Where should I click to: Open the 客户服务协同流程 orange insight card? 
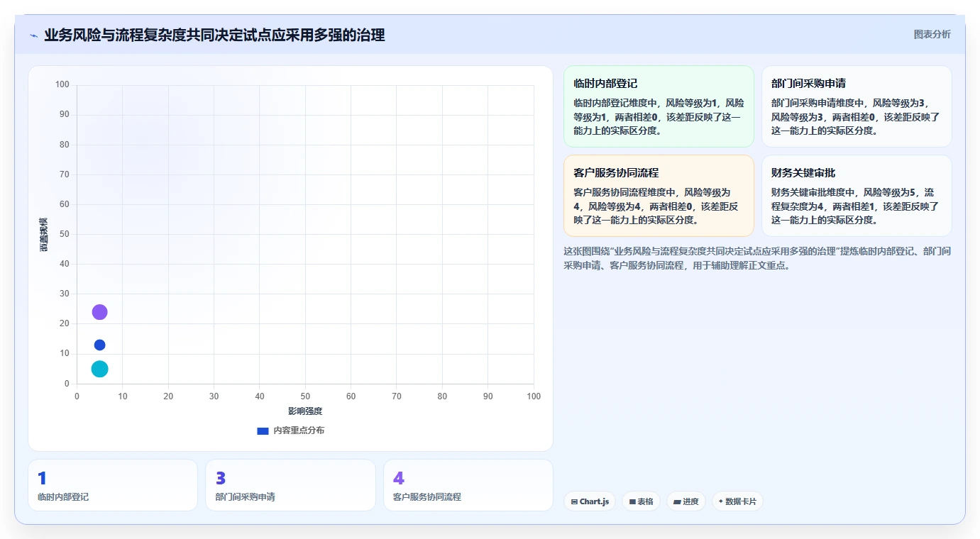659,196
